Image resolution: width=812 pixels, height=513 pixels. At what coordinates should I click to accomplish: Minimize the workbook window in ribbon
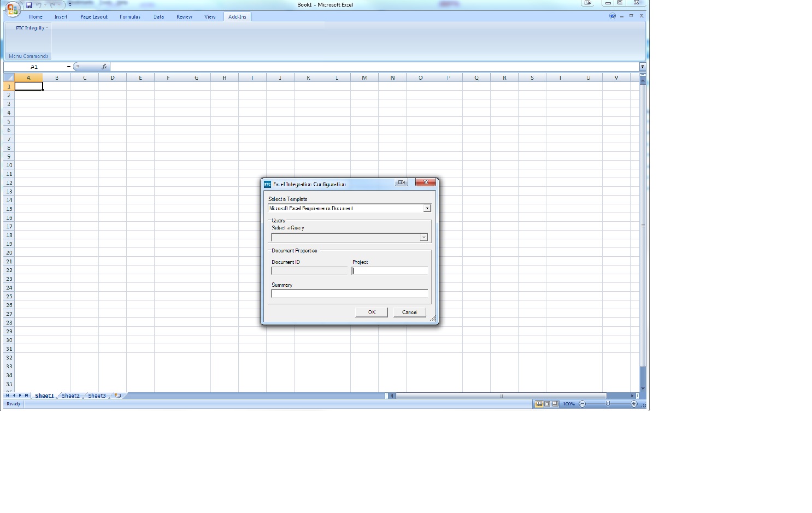coord(622,16)
